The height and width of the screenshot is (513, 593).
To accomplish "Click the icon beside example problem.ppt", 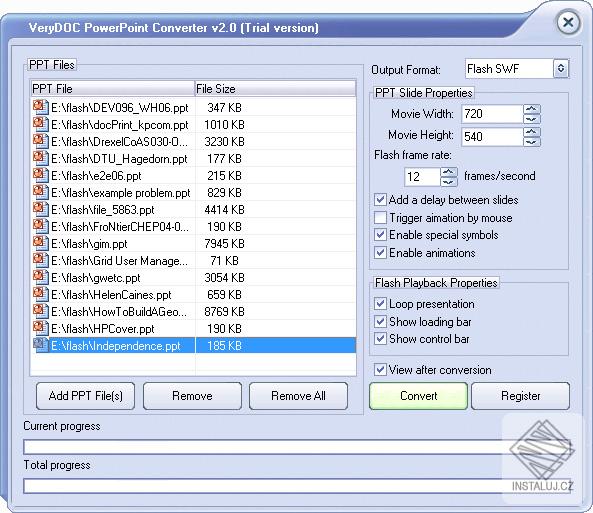I will 40,193.
